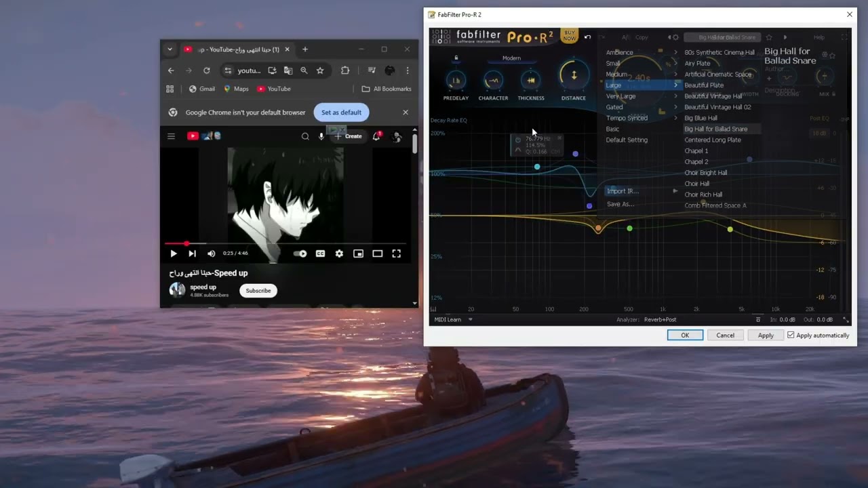Screen dimensions: 868x488
Task: Click the Distance knob
Action: (574, 75)
